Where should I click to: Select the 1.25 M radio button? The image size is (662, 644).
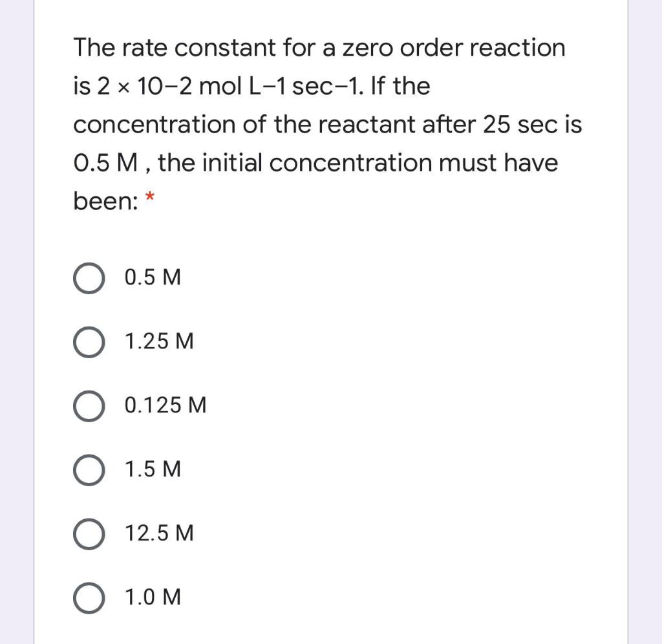89,342
